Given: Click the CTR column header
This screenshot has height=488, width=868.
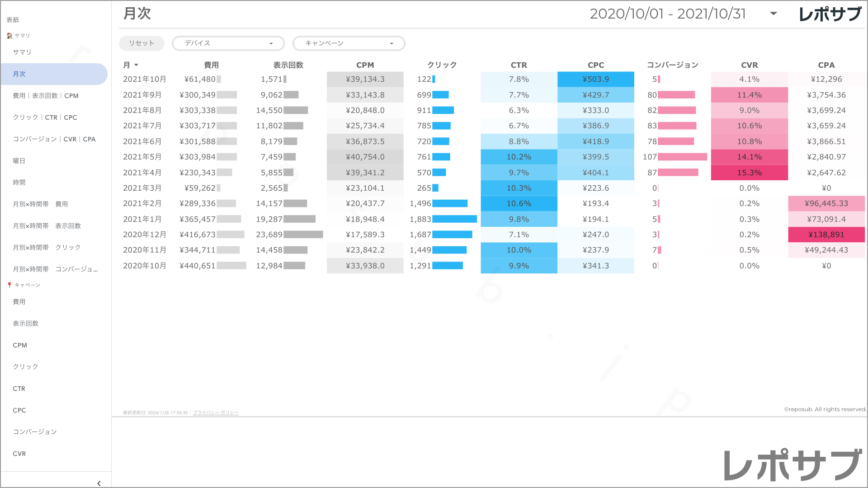Looking at the screenshot, I should pos(519,65).
